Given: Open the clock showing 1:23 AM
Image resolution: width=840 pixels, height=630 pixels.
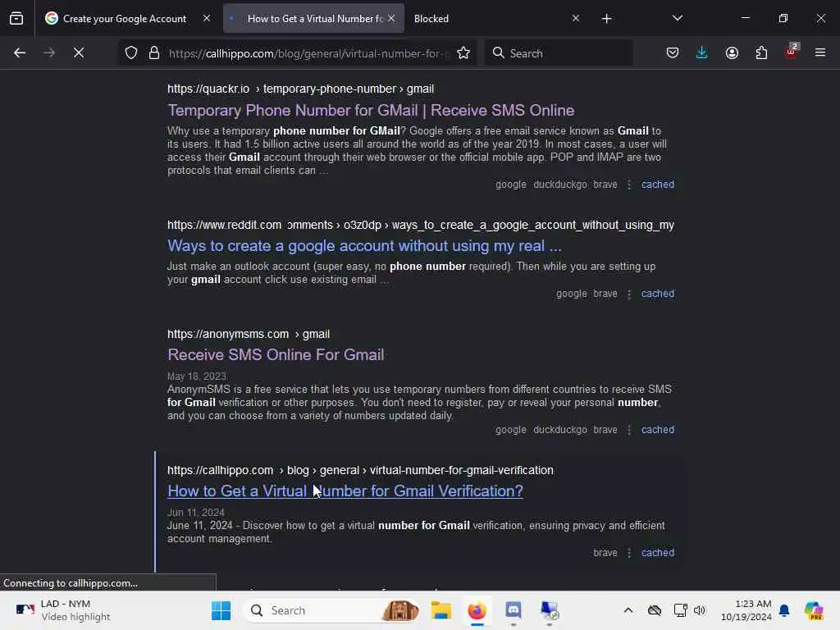Looking at the screenshot, I should click(x=746, y=610).
